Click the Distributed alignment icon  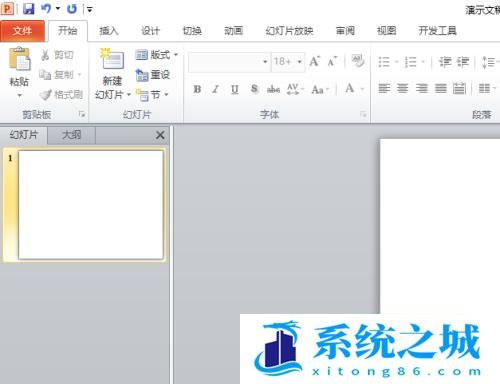(x=459, y=88)
